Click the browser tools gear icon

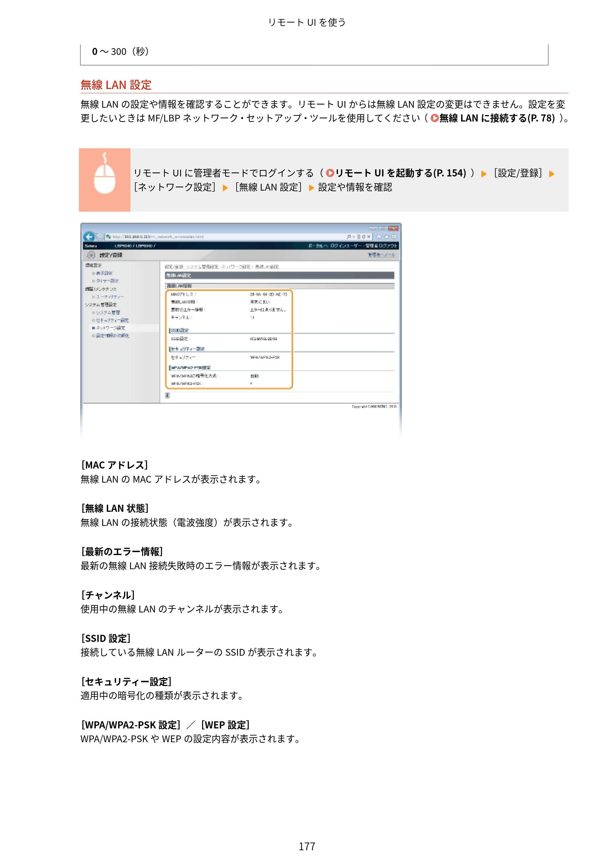click(394, 237)
